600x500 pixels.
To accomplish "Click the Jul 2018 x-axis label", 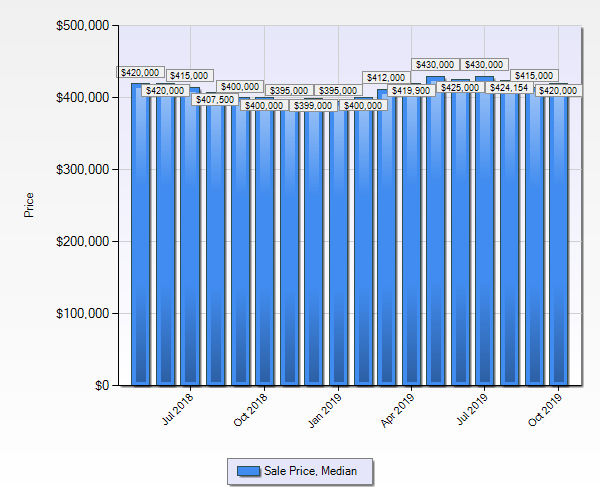I will coord(179,411).
